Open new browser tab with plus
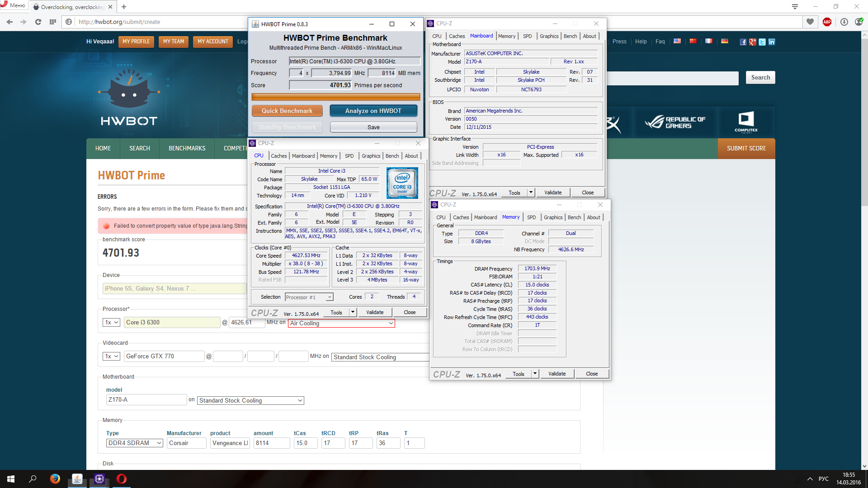868x488 pixels. coord(124,6)
